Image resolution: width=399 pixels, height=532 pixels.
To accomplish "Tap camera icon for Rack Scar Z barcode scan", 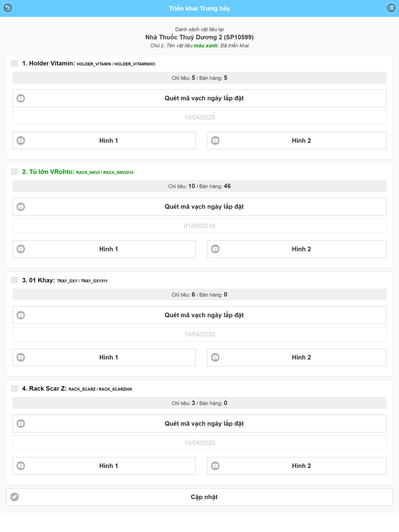I will click(x=21, y=424).
